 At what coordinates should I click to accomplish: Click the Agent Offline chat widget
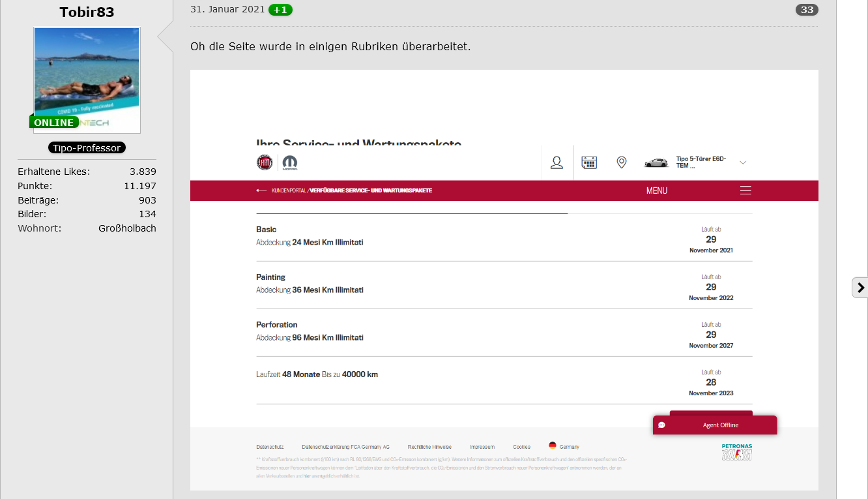(x=715, y=425)
